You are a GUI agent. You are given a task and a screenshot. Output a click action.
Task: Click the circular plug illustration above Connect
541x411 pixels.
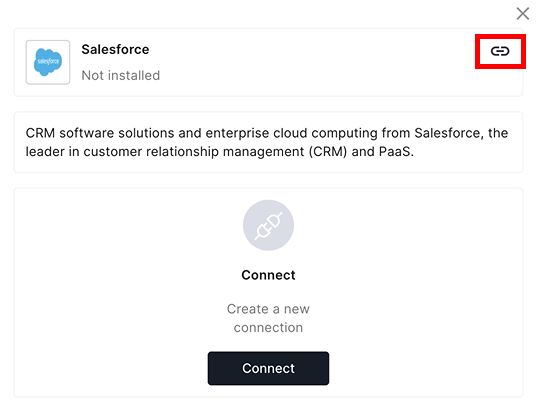click(268, 225)
